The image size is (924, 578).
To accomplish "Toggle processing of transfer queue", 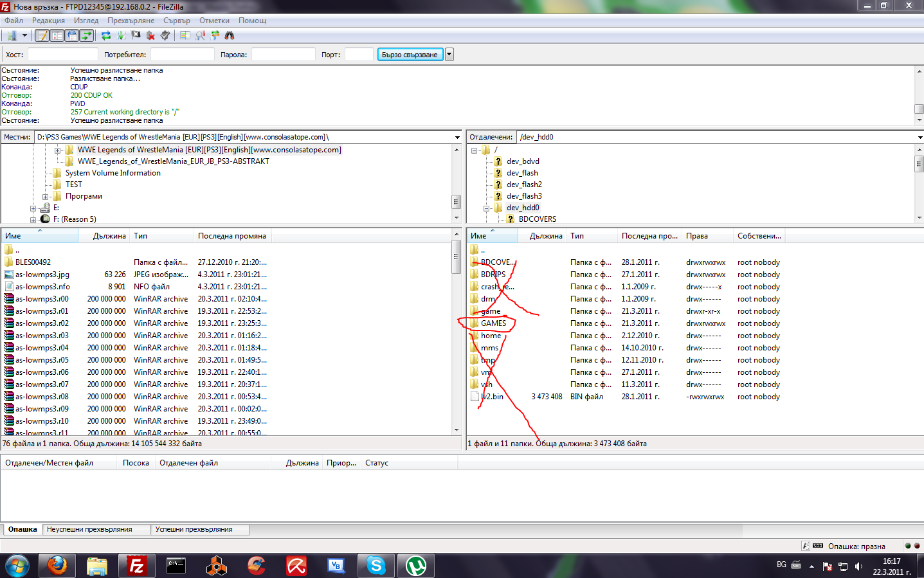I will coord(121,35).
